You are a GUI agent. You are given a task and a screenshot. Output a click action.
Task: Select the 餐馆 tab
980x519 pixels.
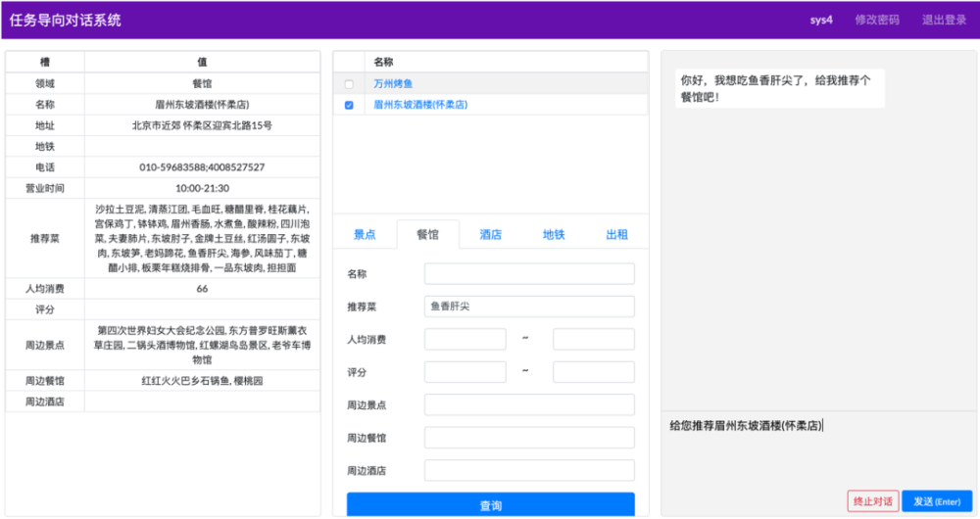coord(428,234)
